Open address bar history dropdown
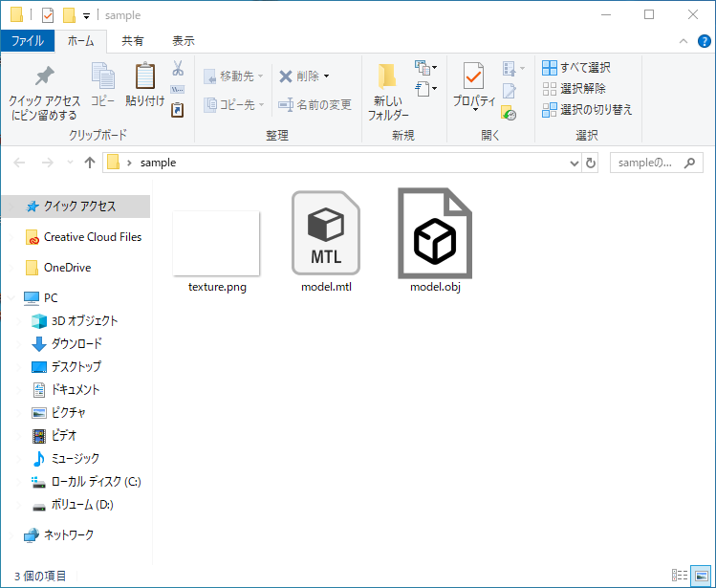 click(575, 163)
